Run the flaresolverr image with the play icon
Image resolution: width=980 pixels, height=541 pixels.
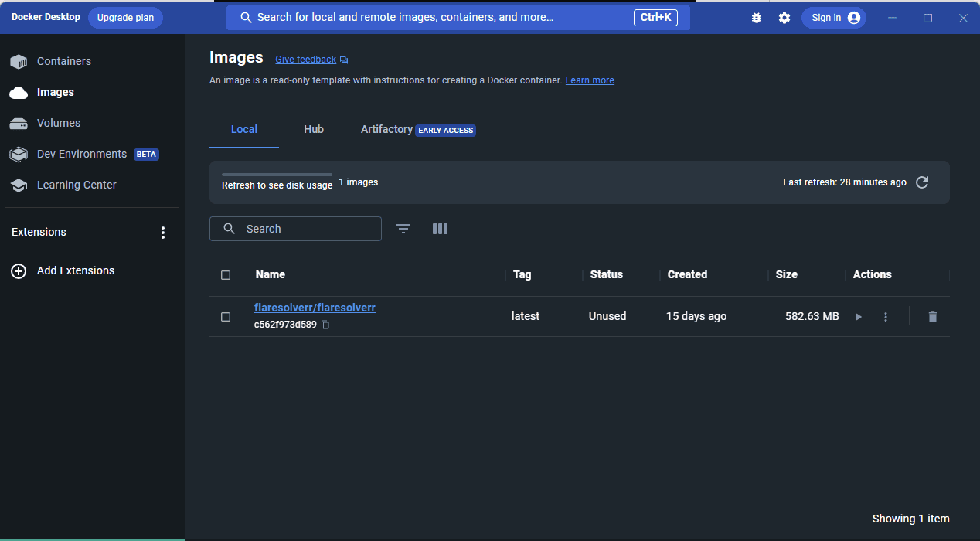pyautogui.click(x=858, y=317)
